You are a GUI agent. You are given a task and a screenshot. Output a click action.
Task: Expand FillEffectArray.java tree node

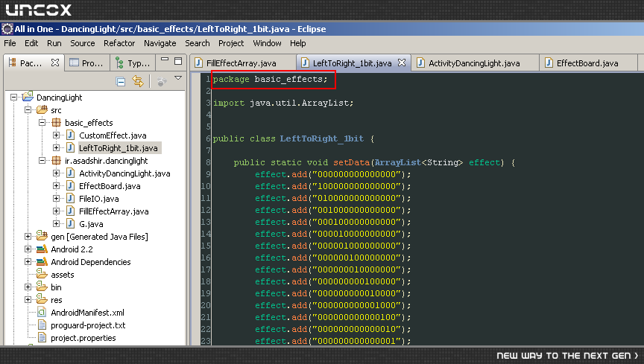(56, 211)
